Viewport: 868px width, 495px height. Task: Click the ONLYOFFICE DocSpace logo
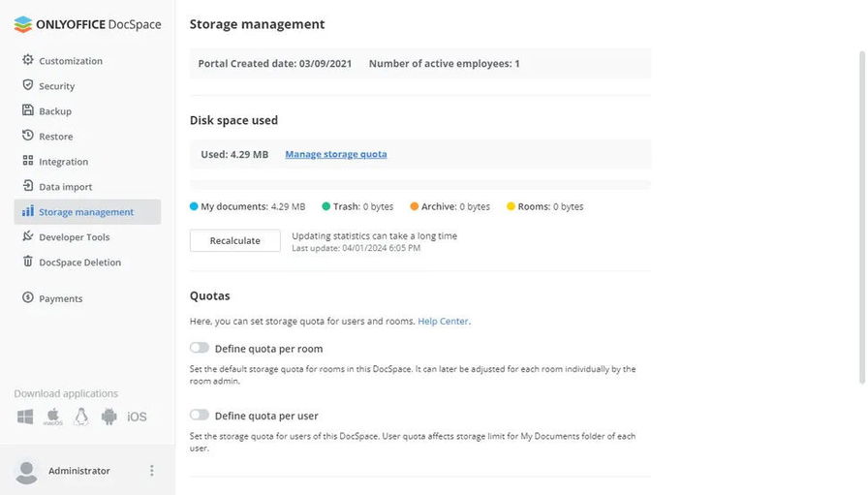87,24
